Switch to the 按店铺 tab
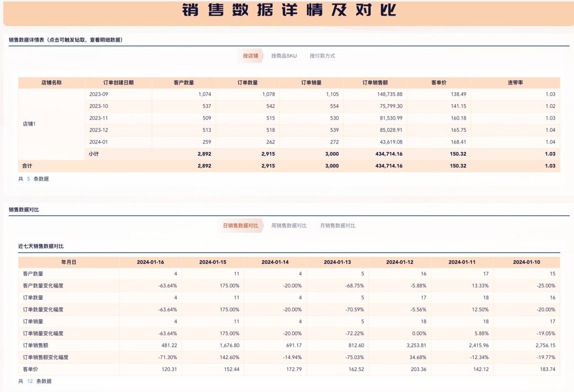Image resolution: width=574 pixels, height=392 pixels. point(250,56)
